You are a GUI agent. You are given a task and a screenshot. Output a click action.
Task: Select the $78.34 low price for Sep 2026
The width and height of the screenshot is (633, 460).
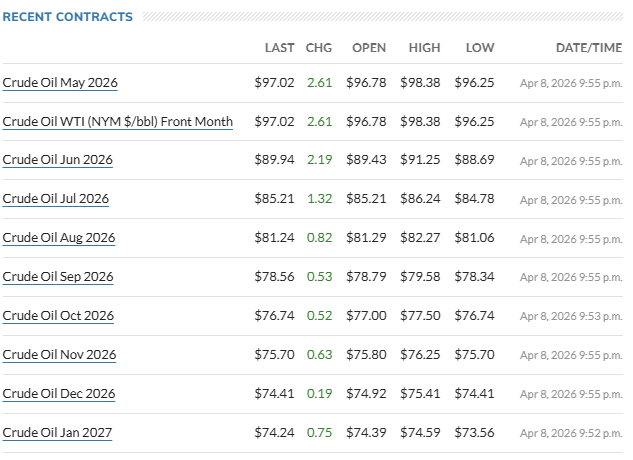pos(474,277)
